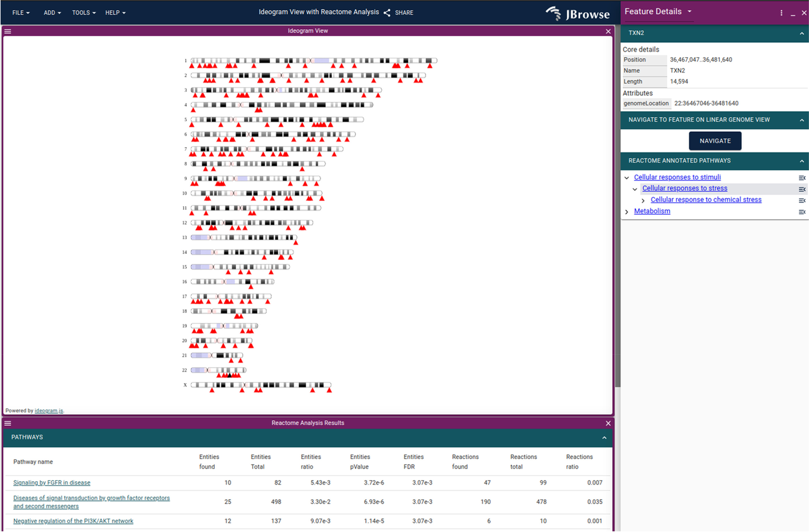Click the Reactions total column header
This screenshot has height=532, width=809.
pyautogui.click(x=523, y=462)
